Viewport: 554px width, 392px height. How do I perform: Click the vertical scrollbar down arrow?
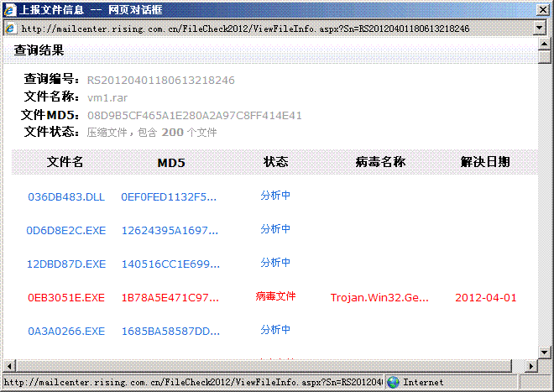pyautogui.click(x=544, y=352)
